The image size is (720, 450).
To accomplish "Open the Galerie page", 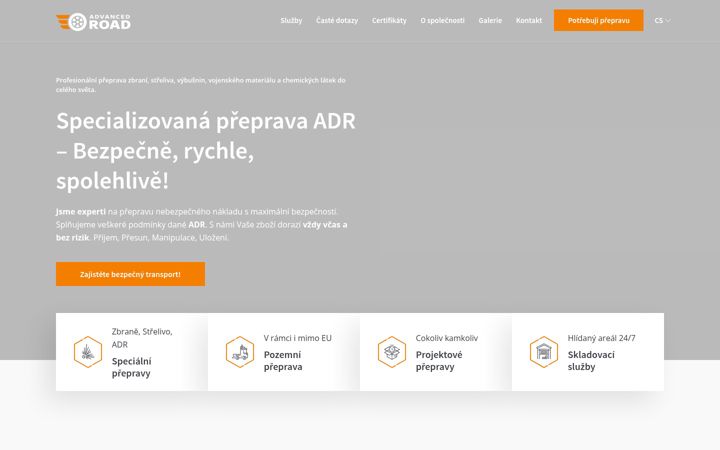I will click(x=490, y=21).
